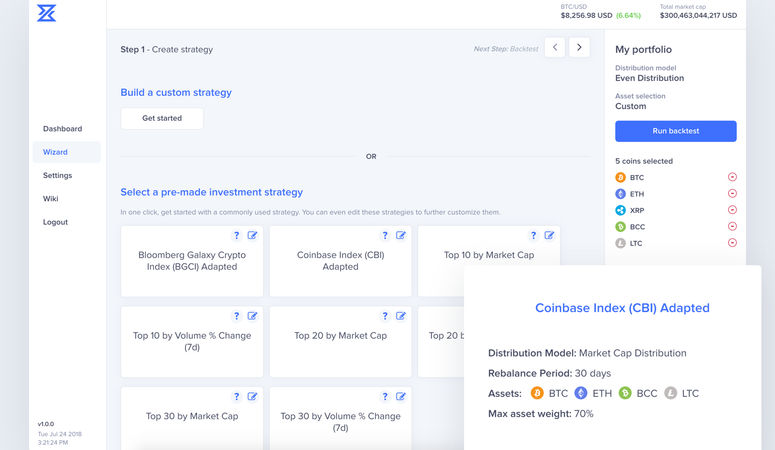Viewport: 775px width, 450px height.
Task: Show help for Top 10 by Volume % Change
Action: point(236,316)
